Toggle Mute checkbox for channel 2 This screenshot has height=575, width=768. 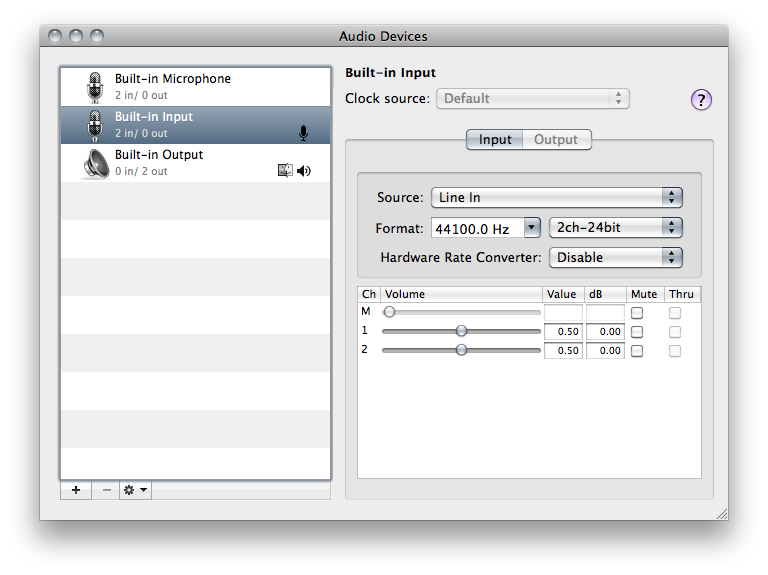coord(637,351)
